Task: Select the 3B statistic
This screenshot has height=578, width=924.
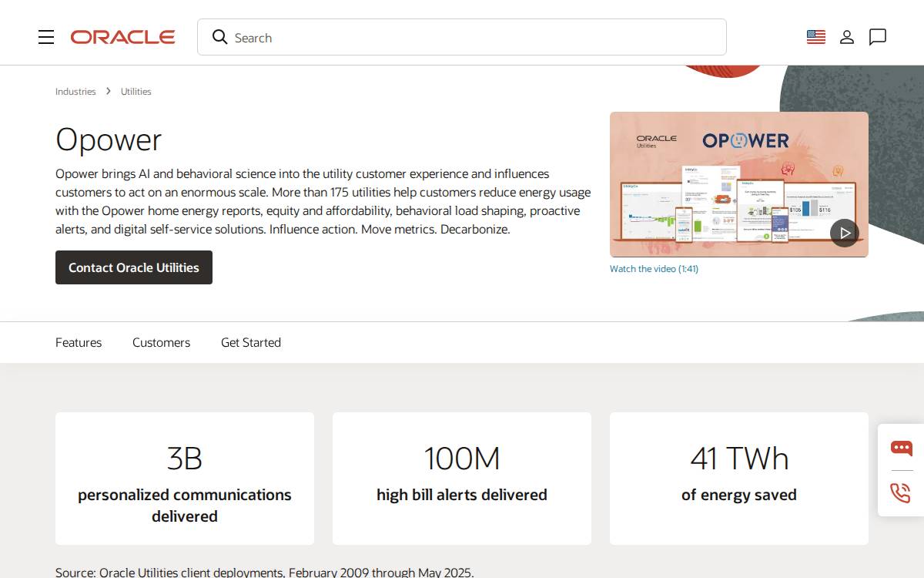Action: click(185, 459)
